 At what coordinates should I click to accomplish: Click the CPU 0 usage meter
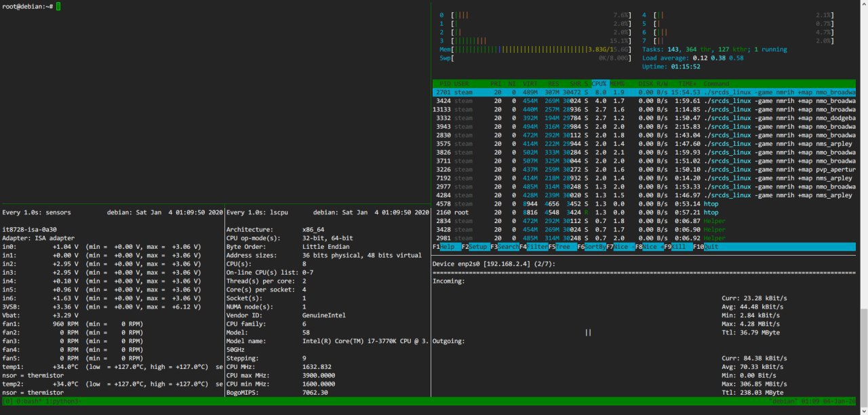(536, 15)
